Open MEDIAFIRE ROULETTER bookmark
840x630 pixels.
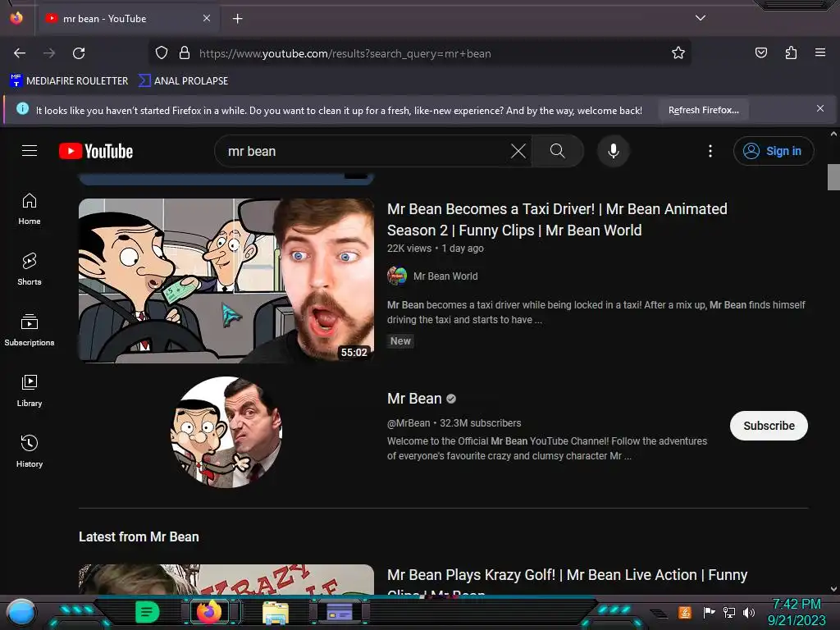click(69, 81)
